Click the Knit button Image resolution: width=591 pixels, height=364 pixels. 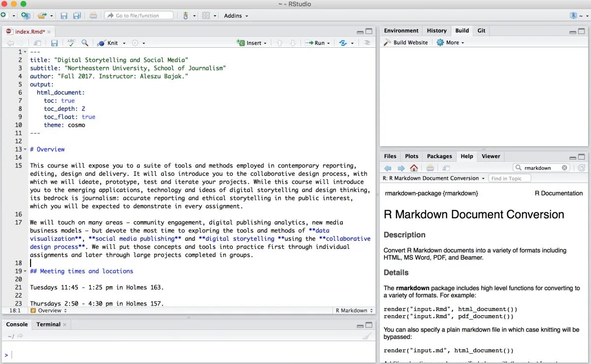[x=108, y=43]
